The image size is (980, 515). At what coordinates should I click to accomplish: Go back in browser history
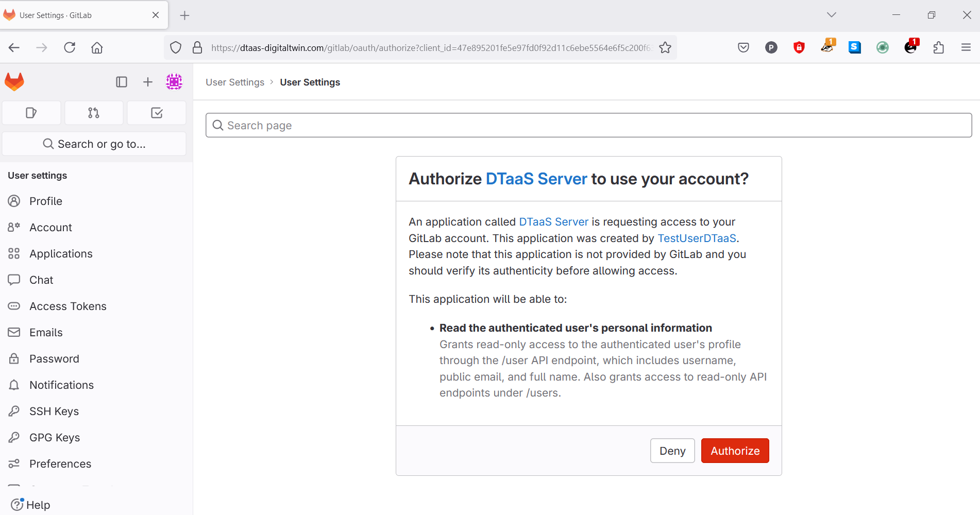pyautogui.click(x=14, y=48)
